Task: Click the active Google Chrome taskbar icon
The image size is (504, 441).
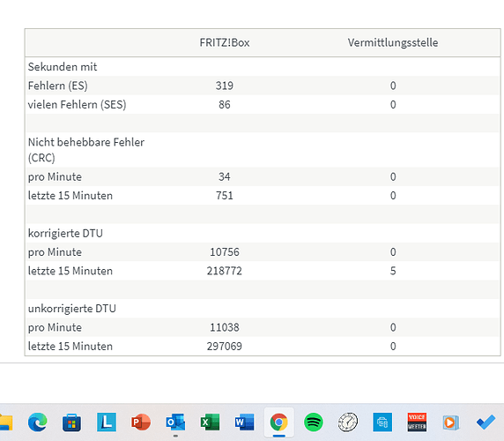Action: click(x=279, y=422)
